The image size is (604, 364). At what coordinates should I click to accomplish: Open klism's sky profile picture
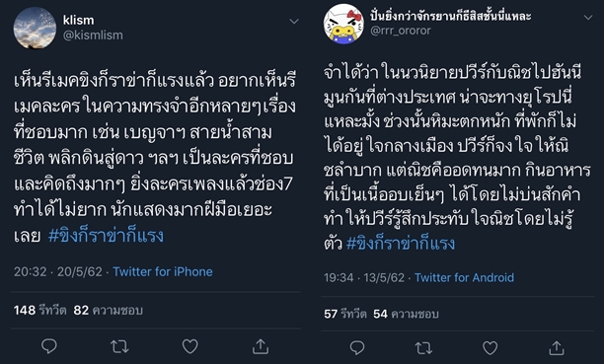(35, 28)
